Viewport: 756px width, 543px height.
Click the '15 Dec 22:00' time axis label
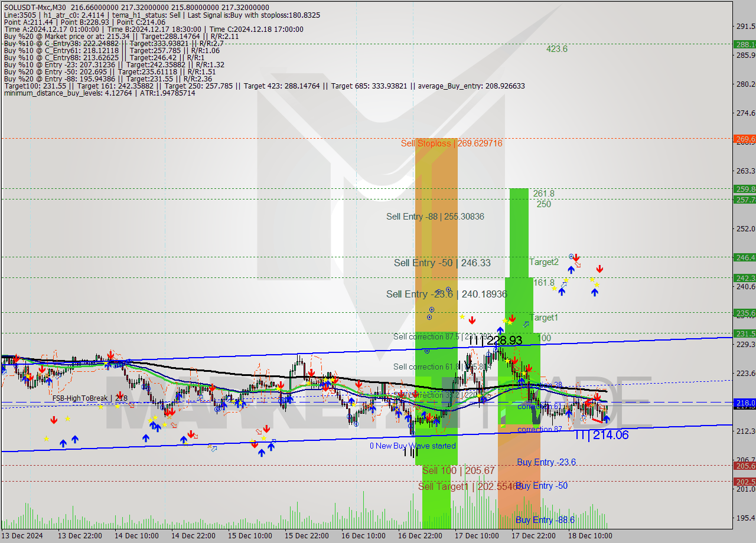coord(307,536)
